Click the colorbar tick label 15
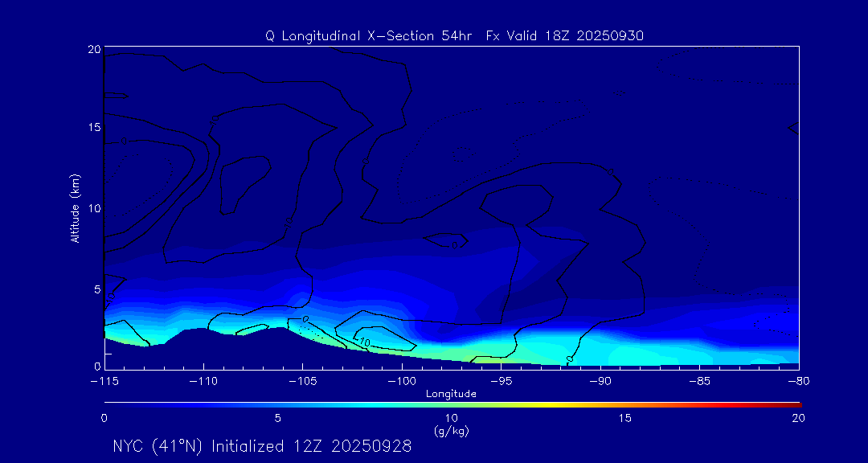The height and width of the screenshot is (463, 868). click(x=624, y=418)
